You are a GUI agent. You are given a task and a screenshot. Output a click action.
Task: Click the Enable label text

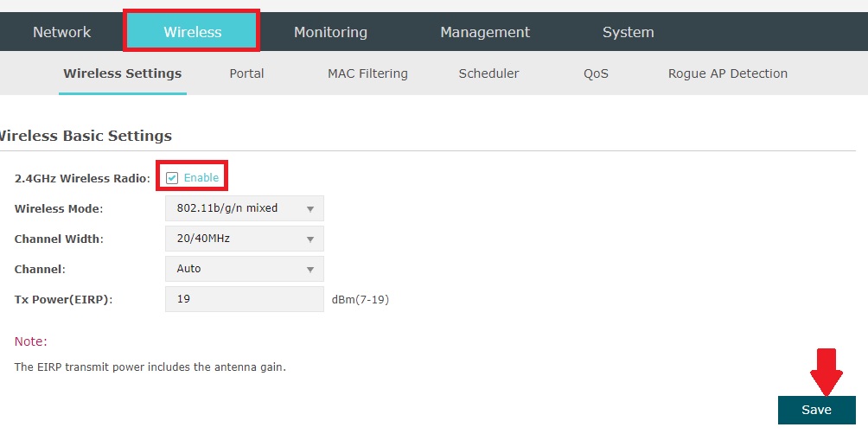[x=201, y=178]
